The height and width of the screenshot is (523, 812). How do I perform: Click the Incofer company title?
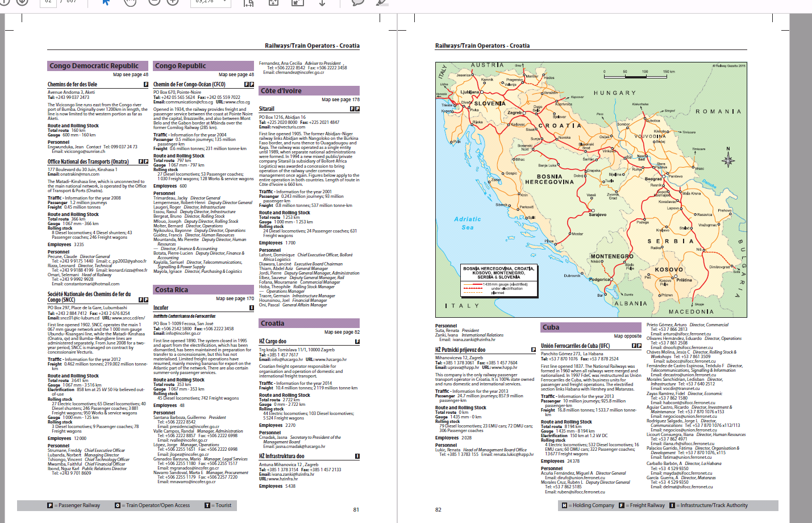point(161,308)
